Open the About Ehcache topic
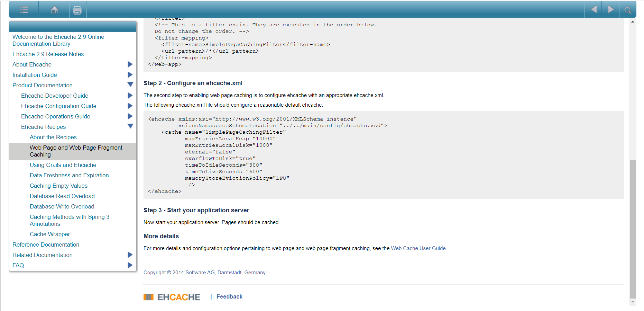The height and width of the screenshot is (311, 644). click(x=32, y=64)
